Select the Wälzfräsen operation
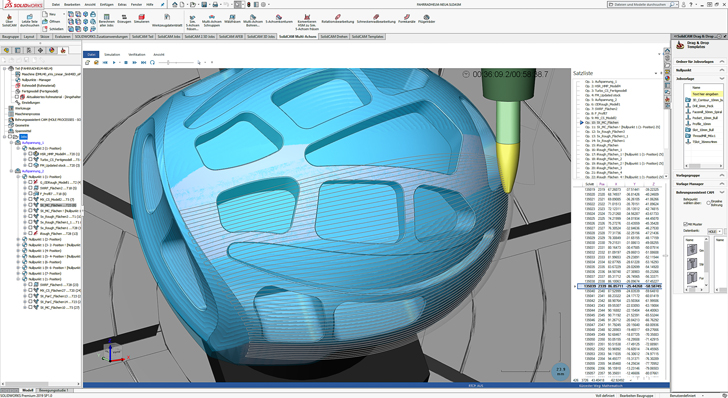728x398 pixels. pyautogui.click(x=232, y=19)
